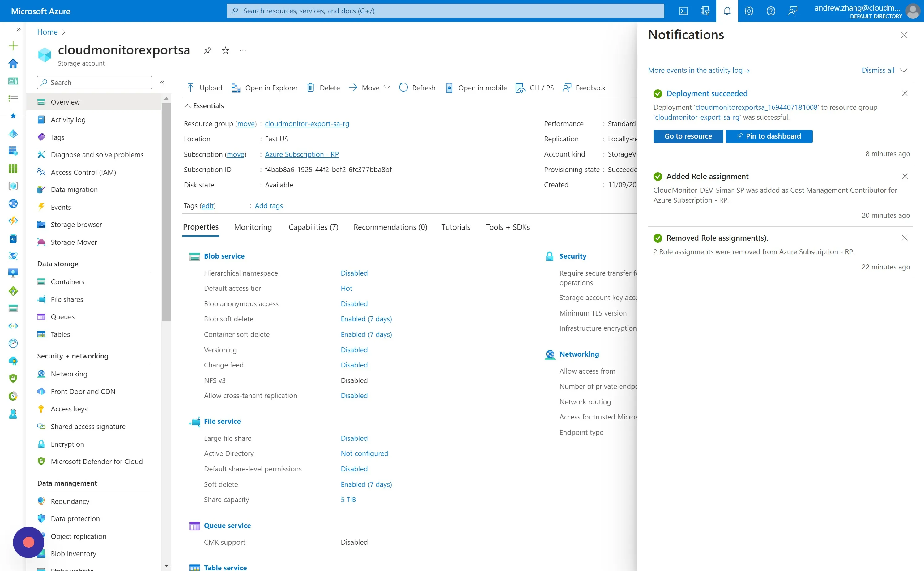Expand the left portal rail chevrons
Image resolution: width=924 pixels, height=571 pixels.
[x=18, y=29]
